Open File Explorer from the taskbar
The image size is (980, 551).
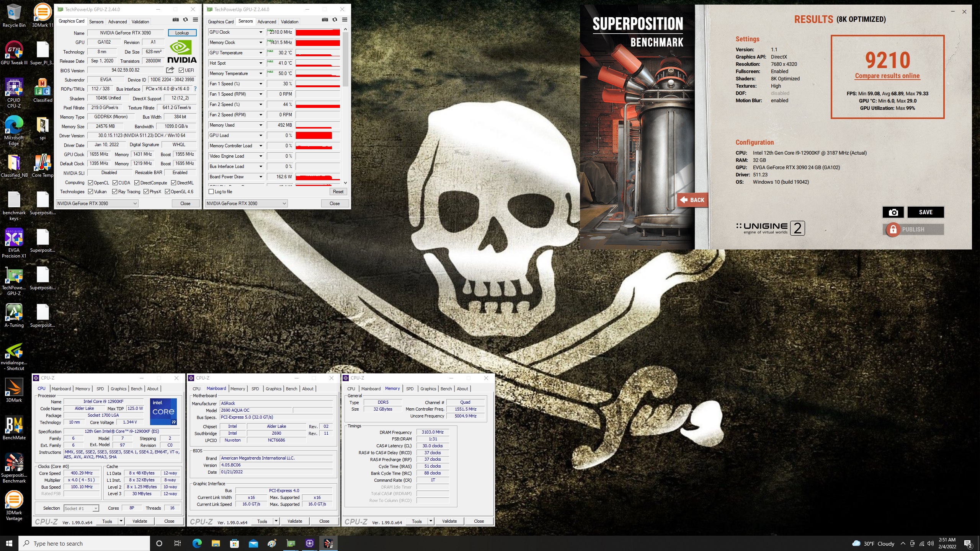click(x=216, y=543)
